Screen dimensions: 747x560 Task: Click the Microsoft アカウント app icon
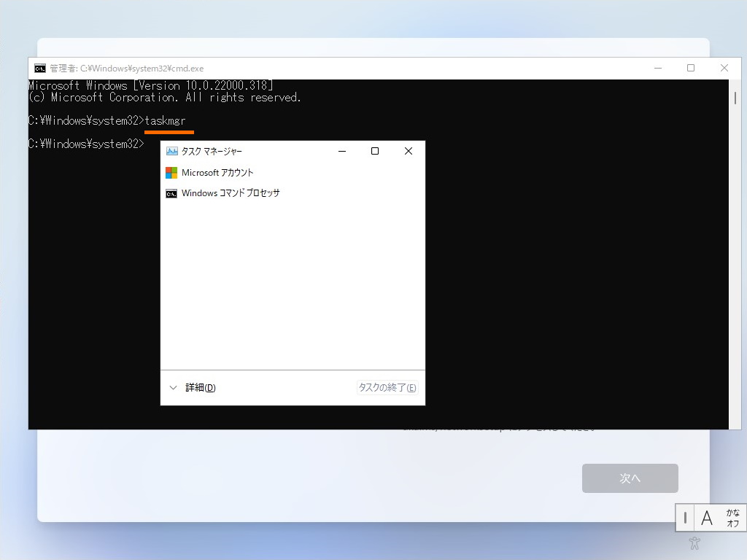point(170,172)
